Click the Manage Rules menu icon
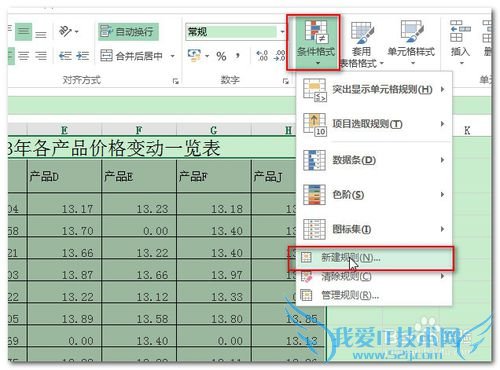 pos(307,295)
